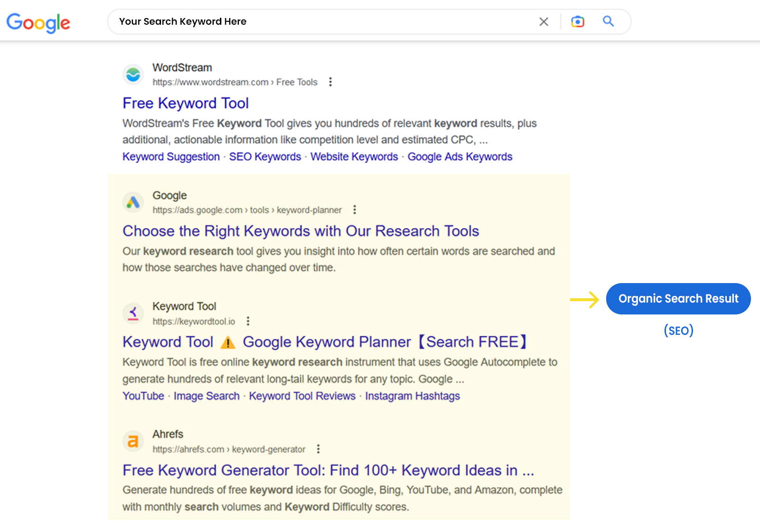
Task: Open SEO Keywords sitelink
Action: point(265,157)
